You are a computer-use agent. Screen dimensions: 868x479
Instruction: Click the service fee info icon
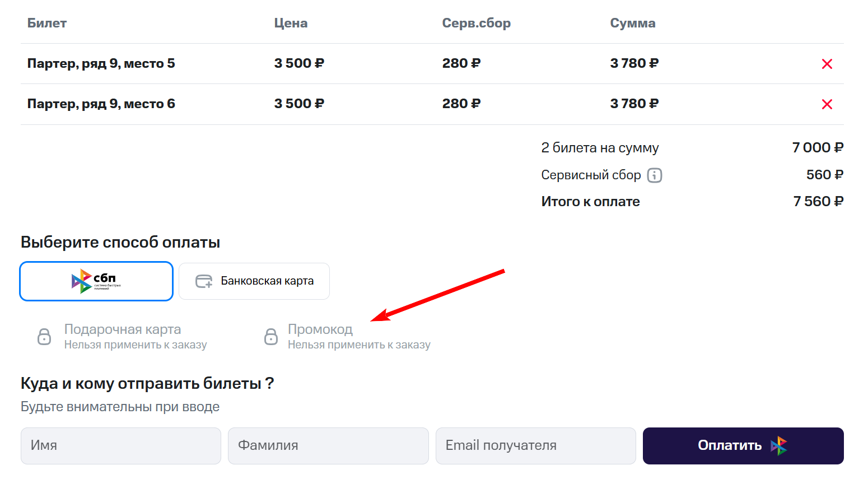click(x=655, y=175)
